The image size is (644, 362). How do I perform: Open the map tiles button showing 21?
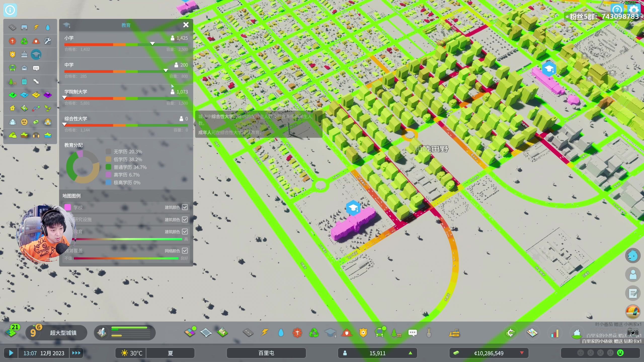point(11,331)
